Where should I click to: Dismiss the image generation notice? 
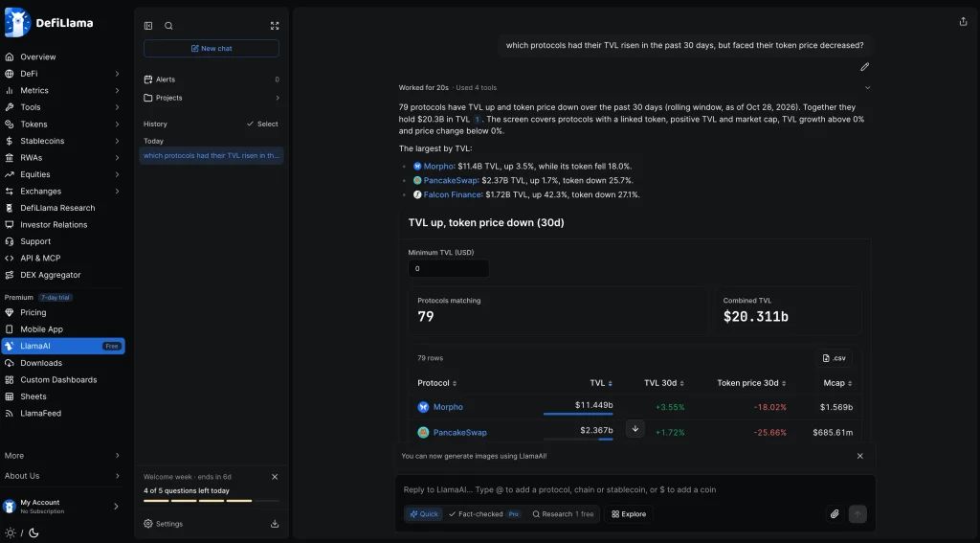(x=860, y=456)
